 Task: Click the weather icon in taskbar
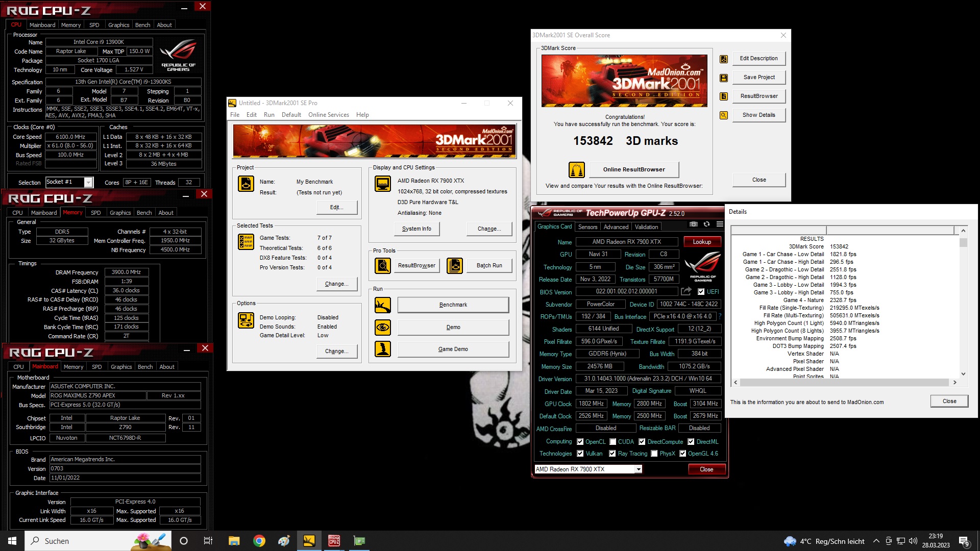point(790,541)
